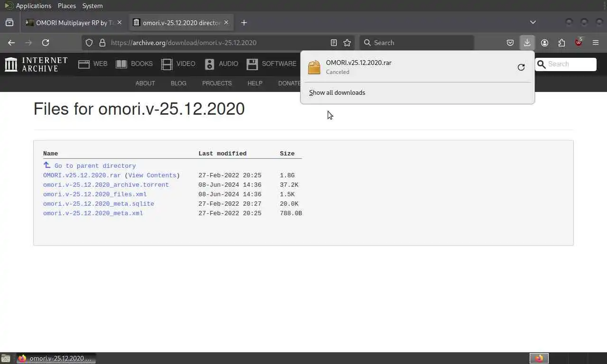Open BOOKS section of Internet Archive
607x364 pixels.
coord(134,64)
